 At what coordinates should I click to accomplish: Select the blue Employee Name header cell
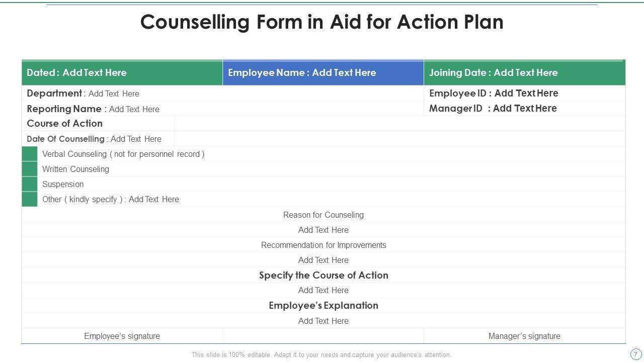click(323, 73)
